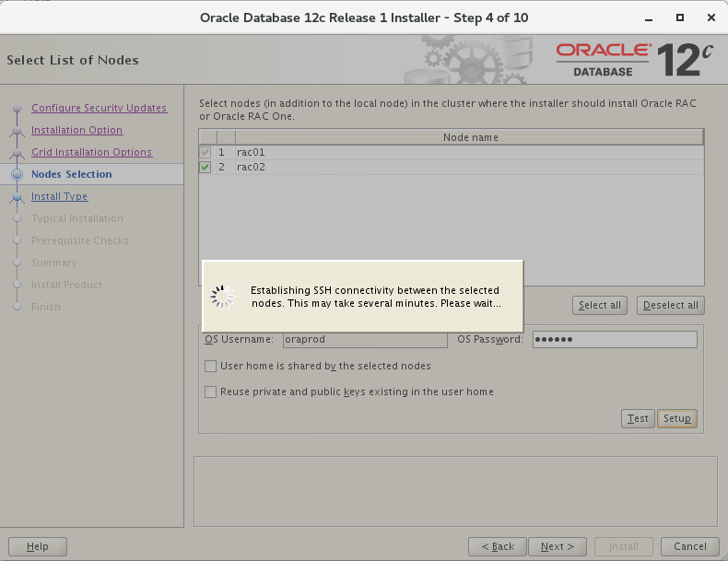The height and width of the screenshot is (561, 728).
Task: Proceed with the Next button
Action: pyautogui.click(x=558, y=546)
